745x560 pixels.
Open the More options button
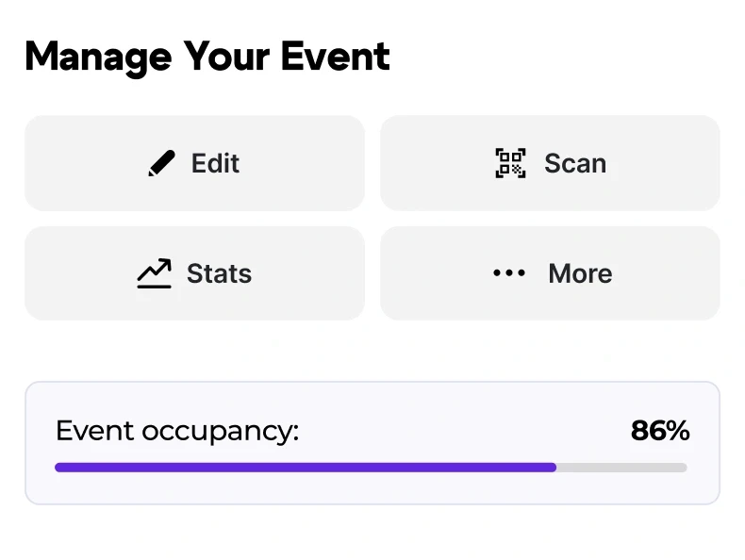click(x=550, y=273)
